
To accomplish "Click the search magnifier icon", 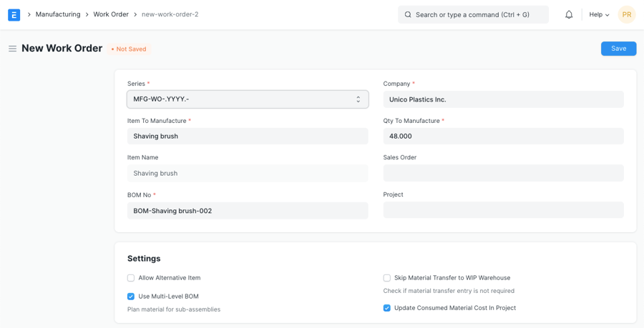I will [408, 14].
